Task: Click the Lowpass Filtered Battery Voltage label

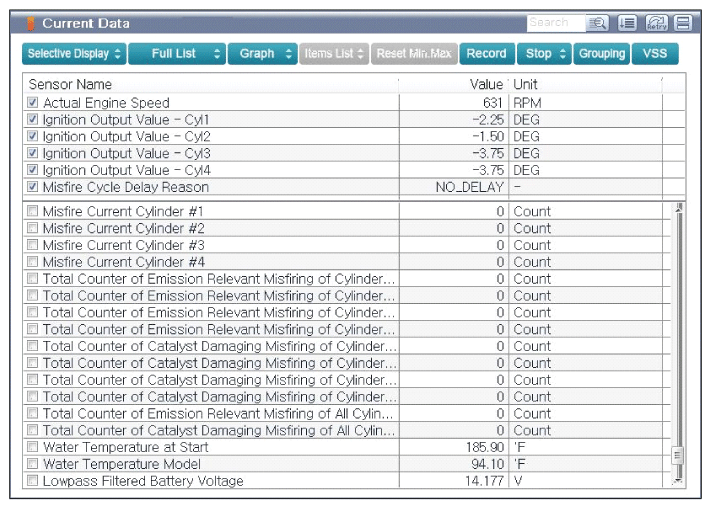Action: (x=143, y=481)
